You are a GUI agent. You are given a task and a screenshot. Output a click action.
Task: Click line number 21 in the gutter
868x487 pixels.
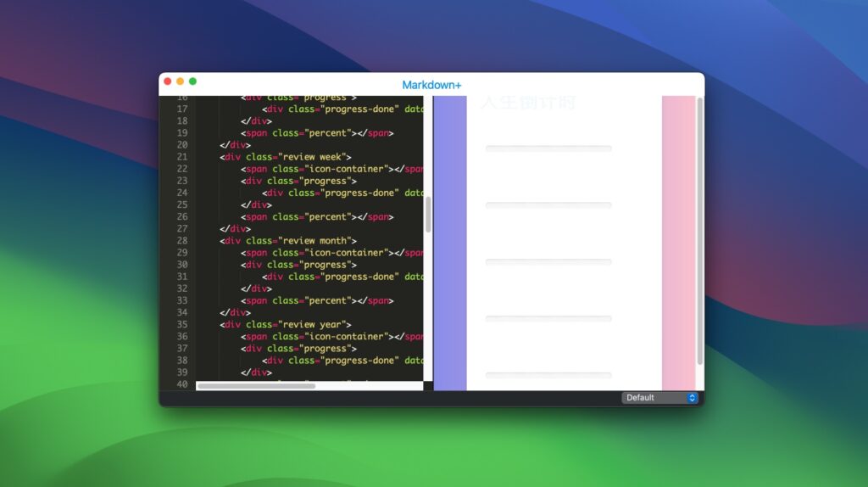[x=182, y=157]
